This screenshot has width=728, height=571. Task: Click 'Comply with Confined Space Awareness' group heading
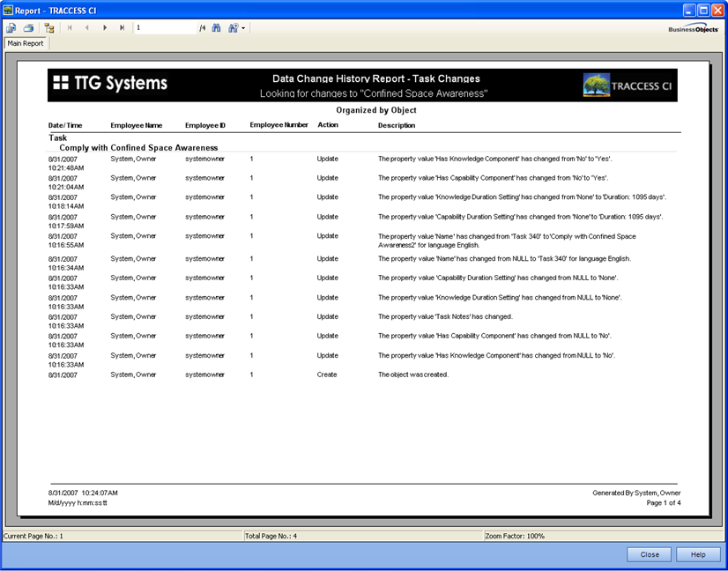tap(138, 148)
